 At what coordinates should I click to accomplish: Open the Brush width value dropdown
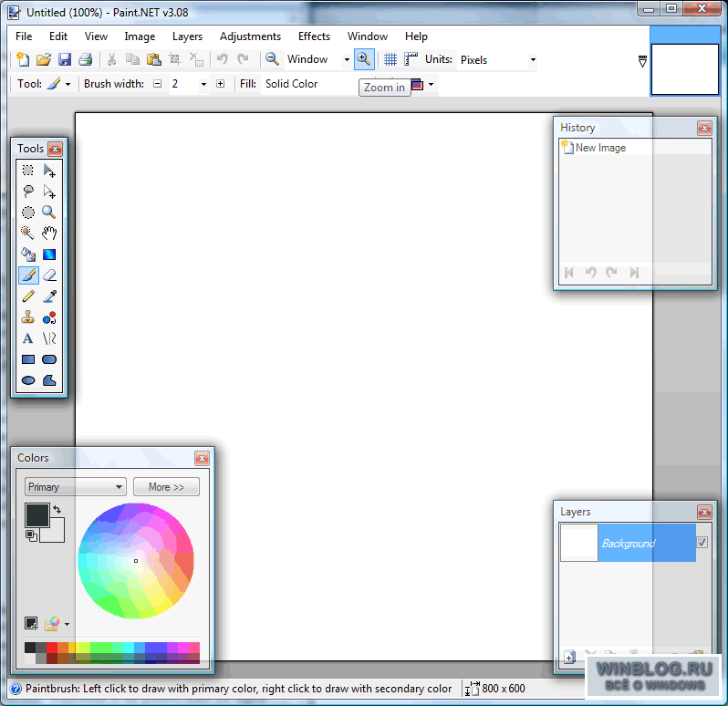203,84
